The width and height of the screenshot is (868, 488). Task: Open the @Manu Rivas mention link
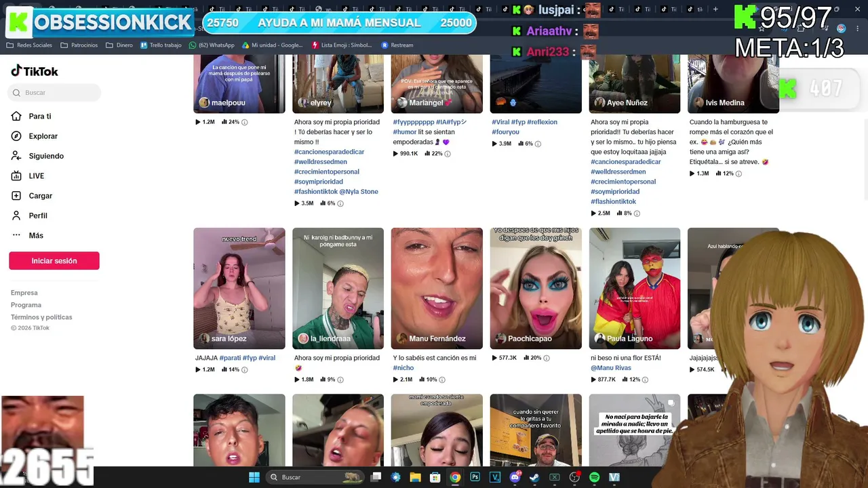611,368
